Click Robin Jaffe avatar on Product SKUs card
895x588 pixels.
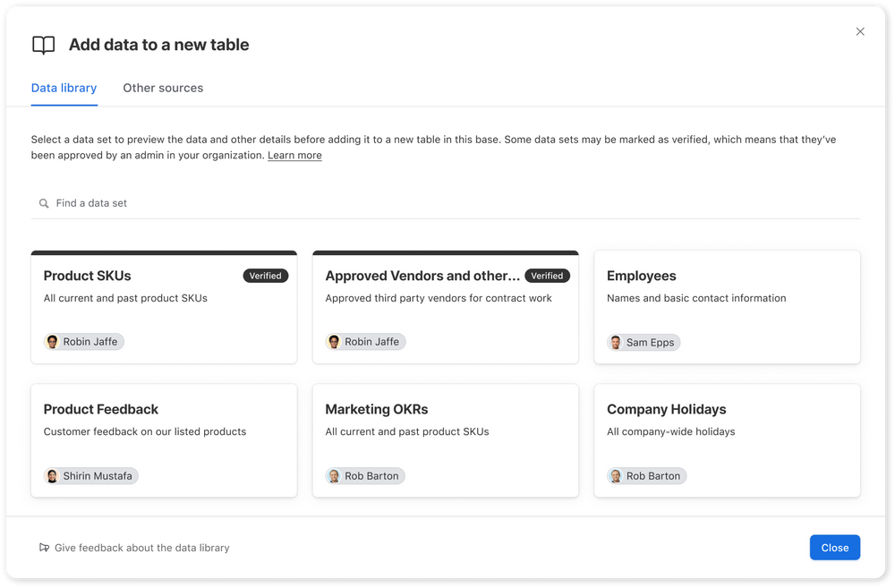coord(53,341)
